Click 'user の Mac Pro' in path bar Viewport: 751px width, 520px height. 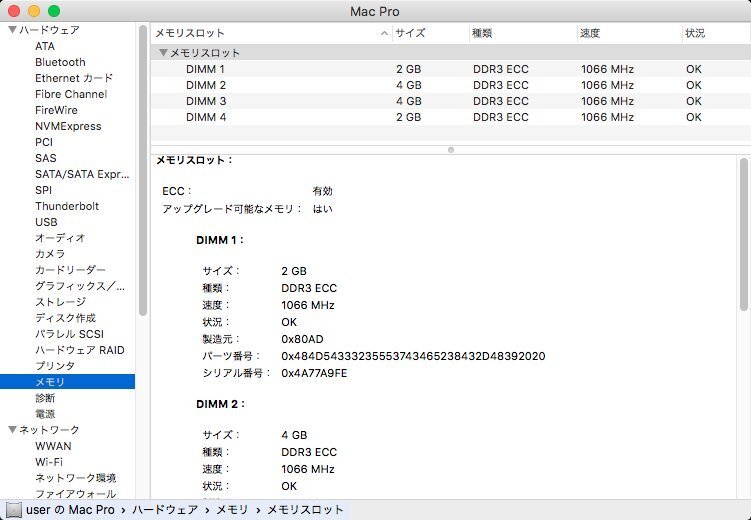[x=70, y=510]
